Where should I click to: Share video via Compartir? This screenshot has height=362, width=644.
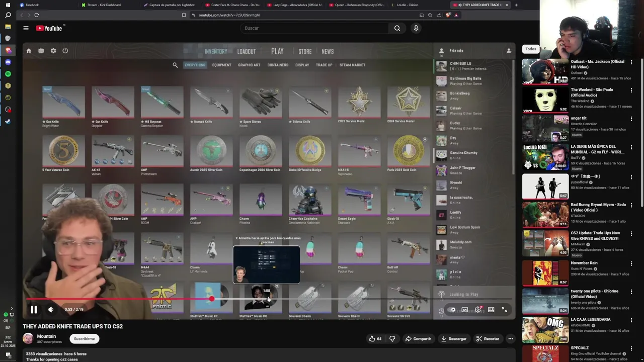(x=418, y=339)
